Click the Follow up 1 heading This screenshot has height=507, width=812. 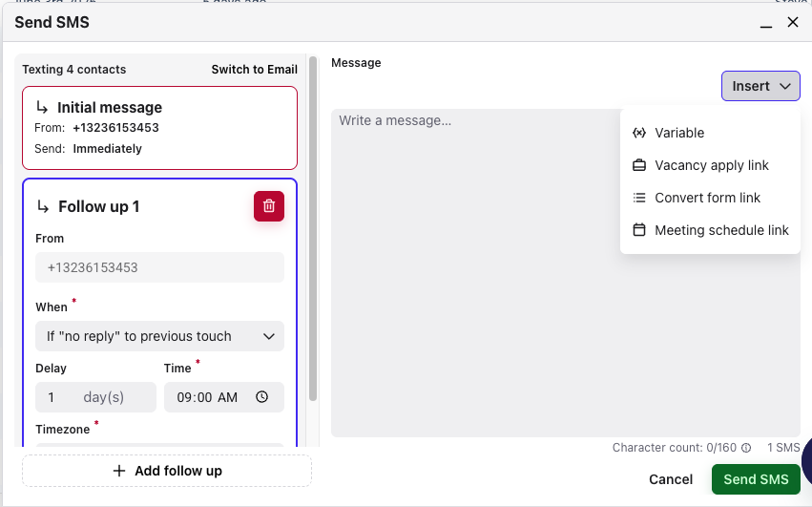pos(99,207)
